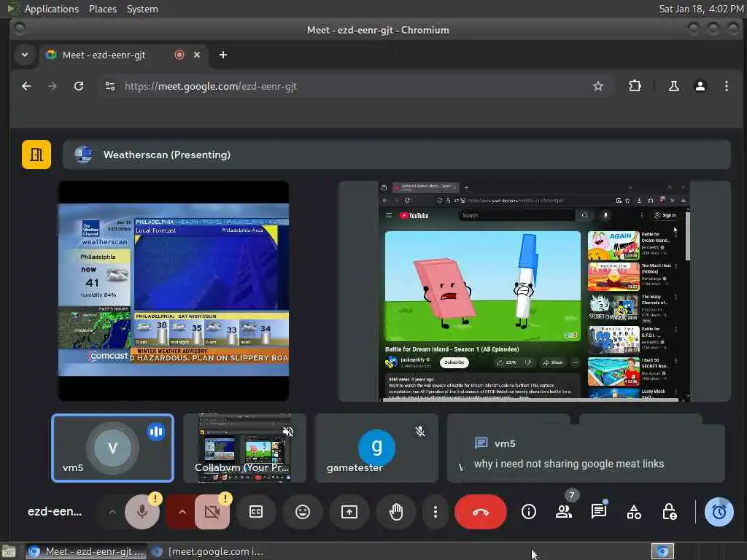Viewport: 747px width, 560px height.
Task: Click the show desktop icon in bottom panel
Action: (9, 551)
